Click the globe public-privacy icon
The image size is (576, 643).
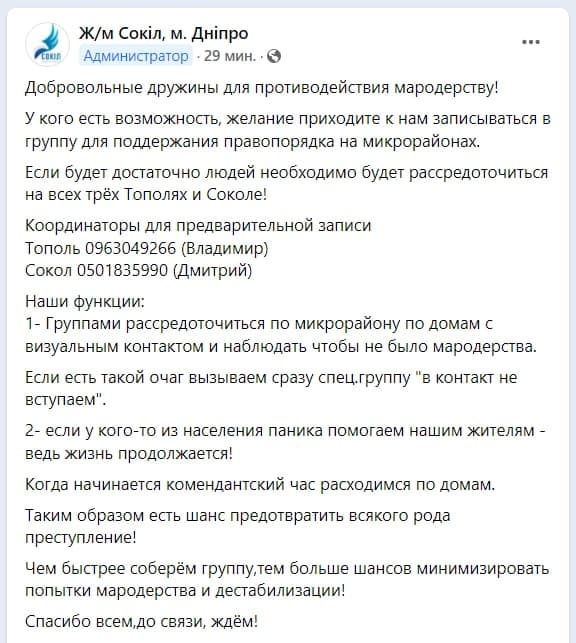[274, 56]
